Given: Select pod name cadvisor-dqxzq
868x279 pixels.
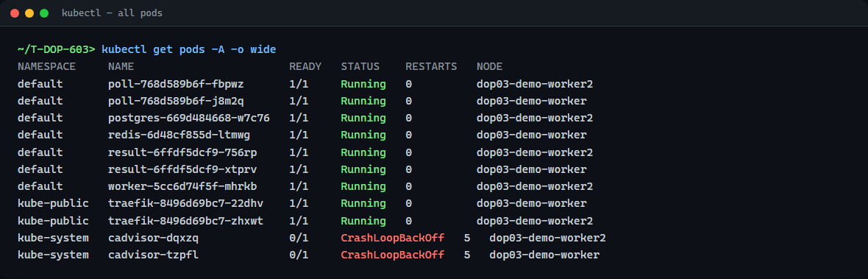Looking at the screenshot, I should [x=153, y=238].
